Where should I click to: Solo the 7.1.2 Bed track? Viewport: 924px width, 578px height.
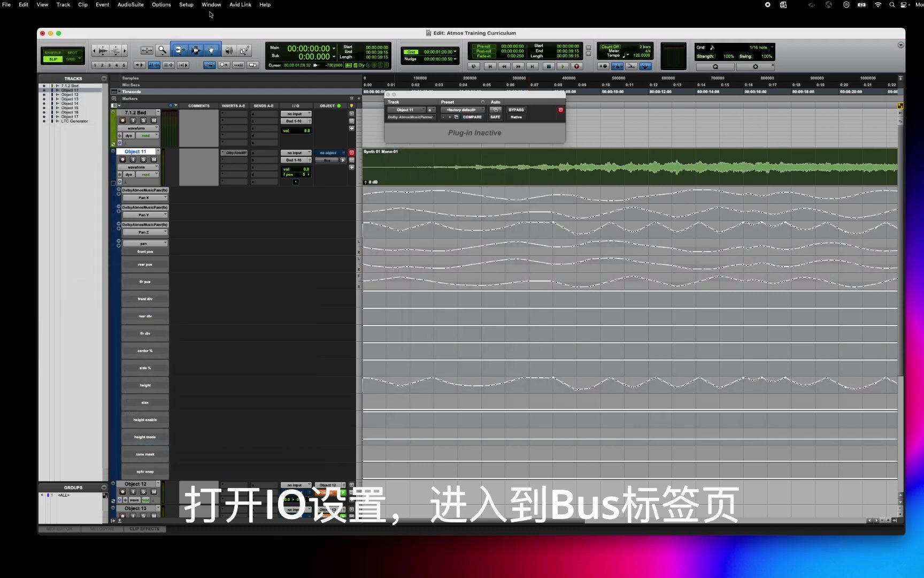point(143,120)
